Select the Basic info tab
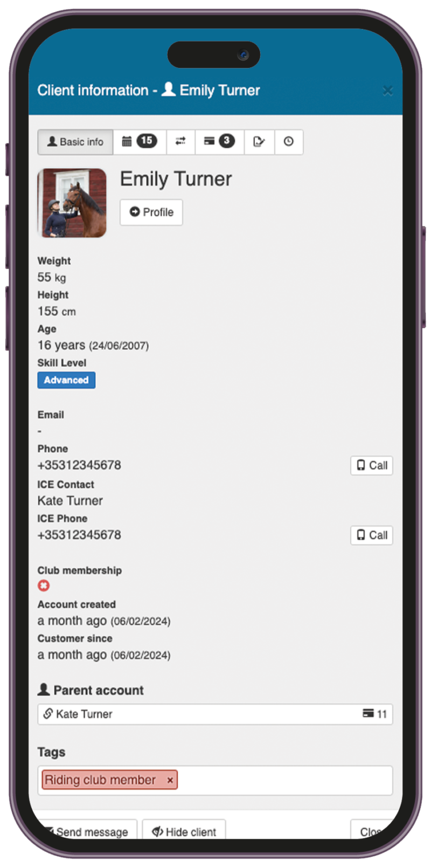 click(75, 142)
